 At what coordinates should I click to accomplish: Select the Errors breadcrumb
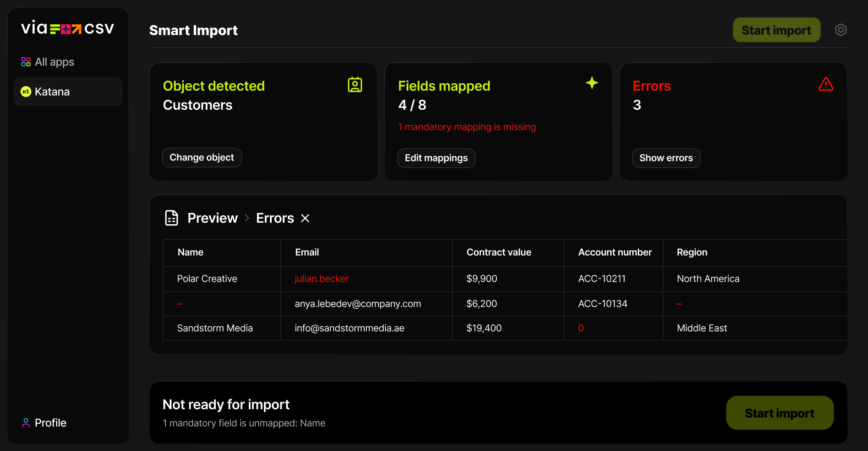pyautogui.click(x=275, y=218)
